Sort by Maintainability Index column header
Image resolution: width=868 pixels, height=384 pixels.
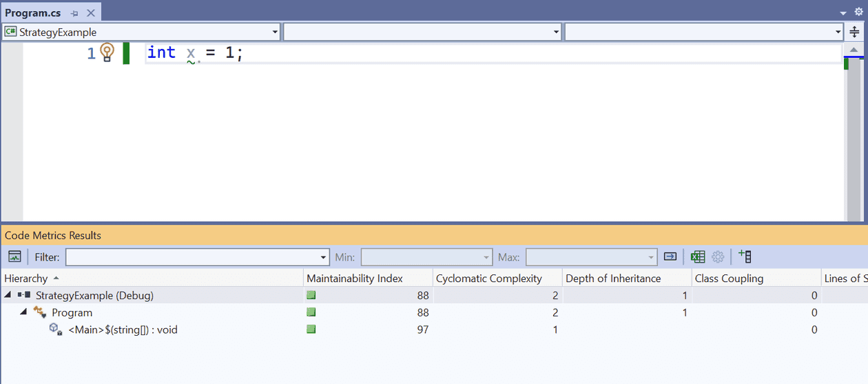coord(354,279)
